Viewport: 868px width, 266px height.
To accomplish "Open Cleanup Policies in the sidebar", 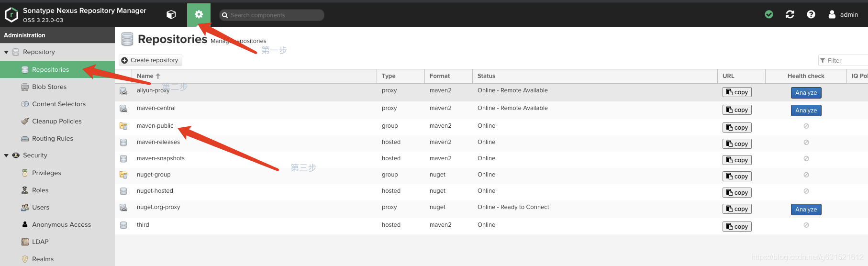I will pos(57,121).
